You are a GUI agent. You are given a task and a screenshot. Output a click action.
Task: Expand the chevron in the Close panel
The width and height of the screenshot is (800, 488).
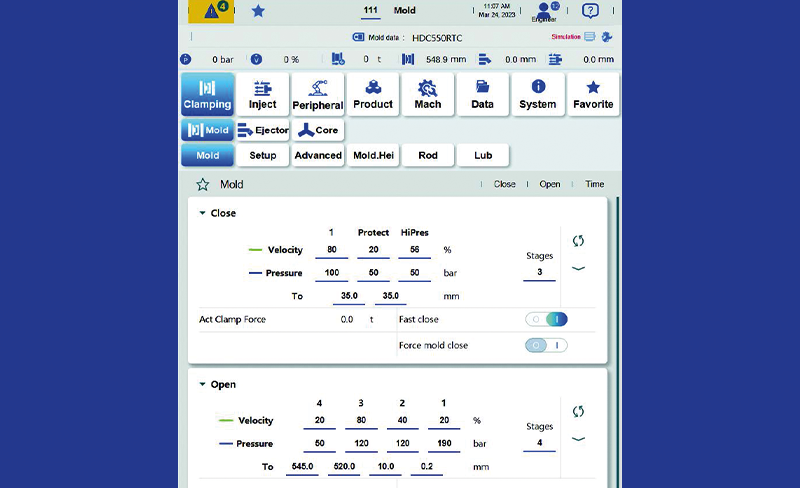pos(578,268)
